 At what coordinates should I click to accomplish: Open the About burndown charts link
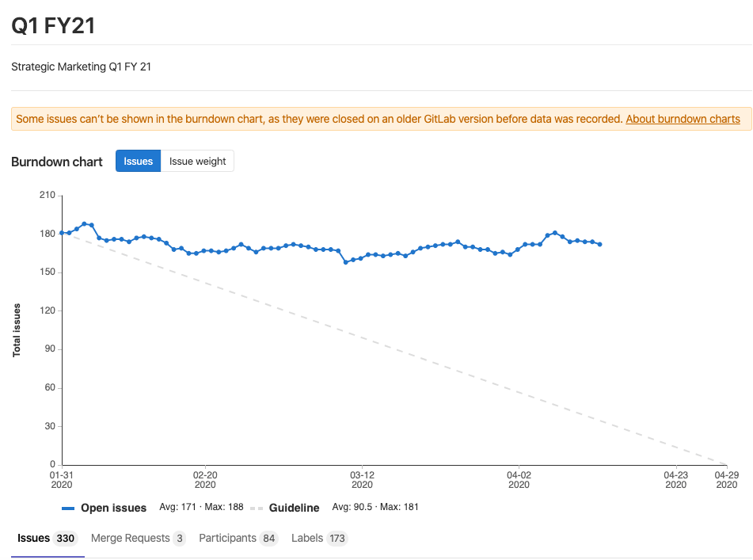[683, 119]
